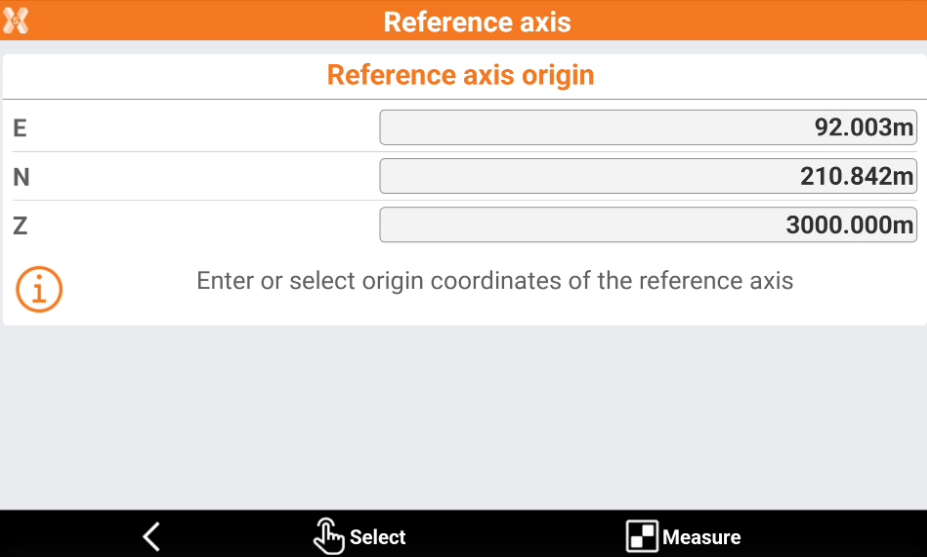Image resolution: width=927 pixels, height=557 pixels.
Task: Click blank white space in the origin panel
Action: pyautogui.click(x=200, y=177)
